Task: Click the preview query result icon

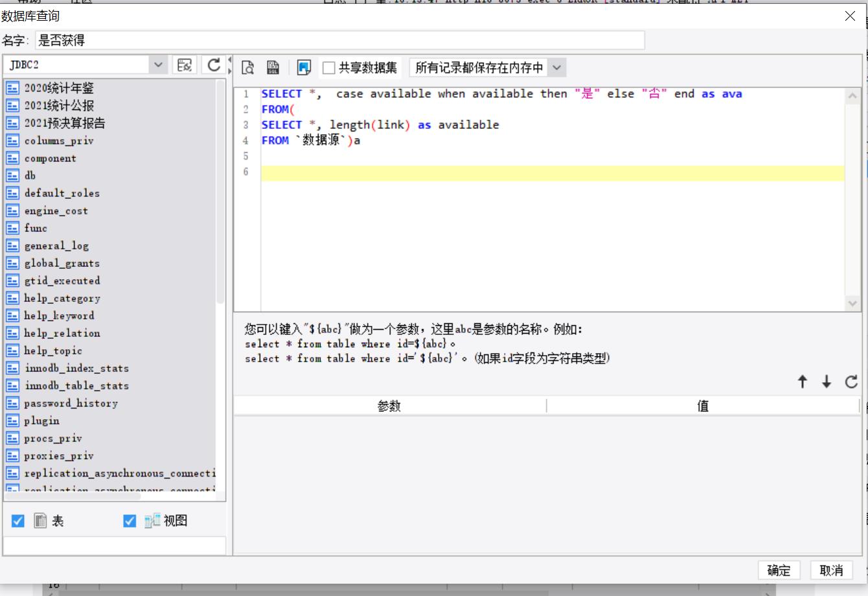Action: [247, 67]
